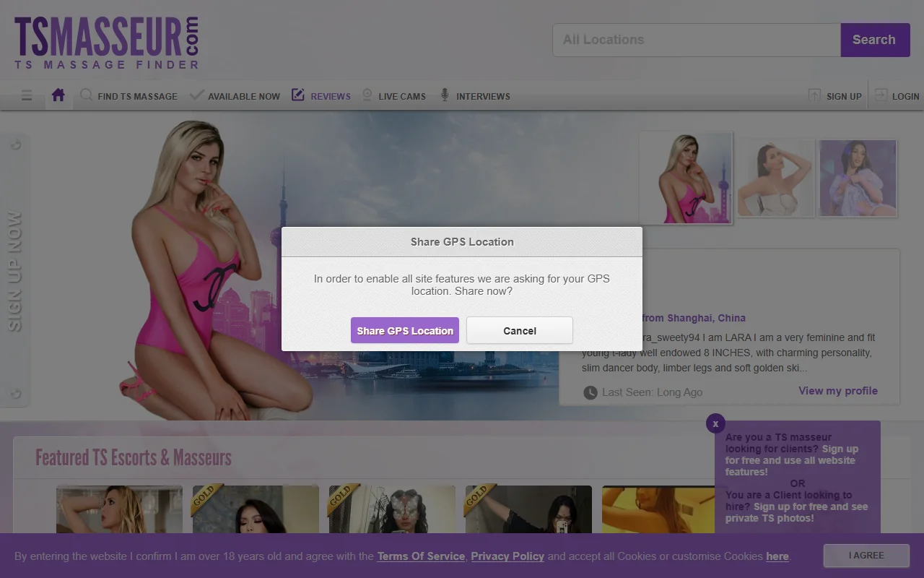
Task: Click the Login arrow icon
Action: (879, 95)
